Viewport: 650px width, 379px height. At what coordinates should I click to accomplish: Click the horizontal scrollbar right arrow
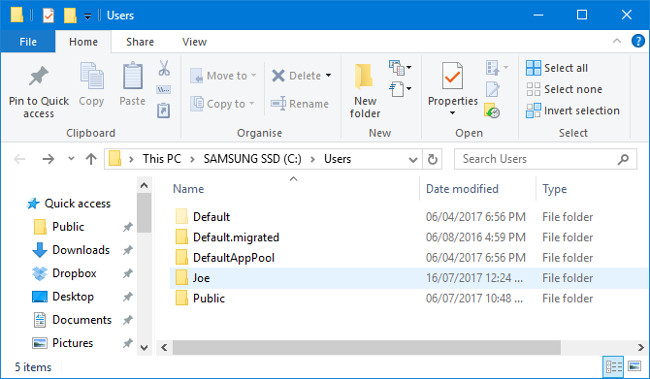click(641, 347)
